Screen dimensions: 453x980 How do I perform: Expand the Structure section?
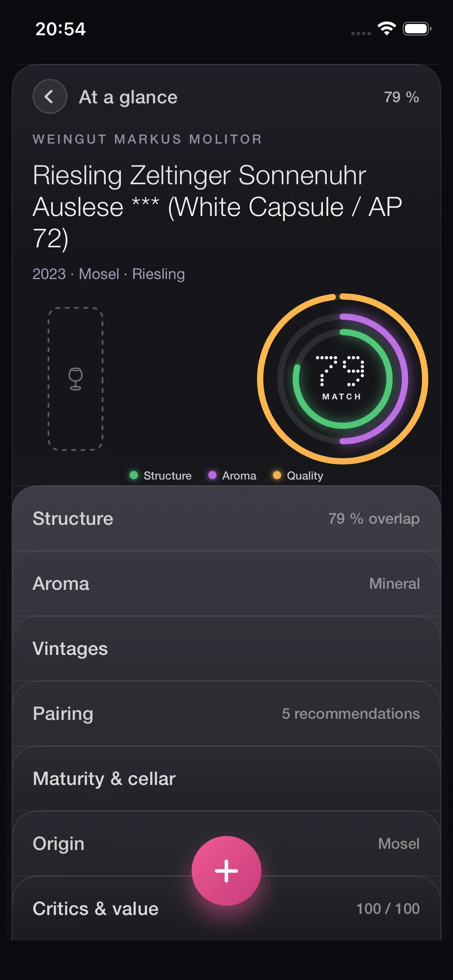click(226, 519)
